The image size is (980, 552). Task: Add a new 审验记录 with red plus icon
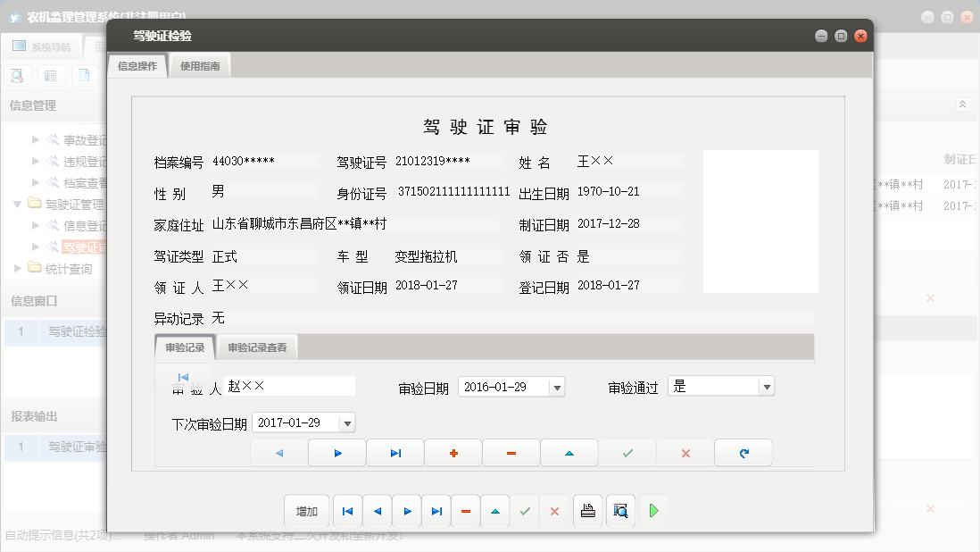pyautogui.click(x=453, y=453)
